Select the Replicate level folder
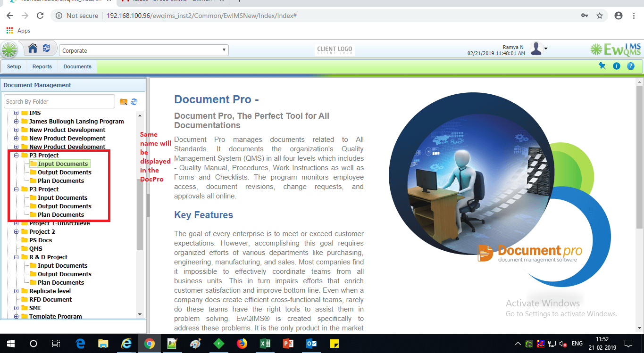Viewport: 644px width, 353px height. [x=50, y=291]
